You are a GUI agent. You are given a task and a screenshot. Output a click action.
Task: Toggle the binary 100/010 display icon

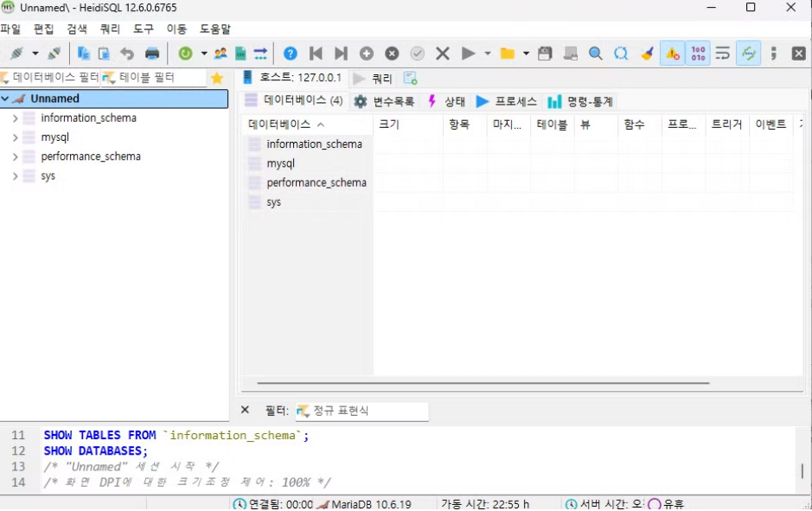click(x=698, y=54)
